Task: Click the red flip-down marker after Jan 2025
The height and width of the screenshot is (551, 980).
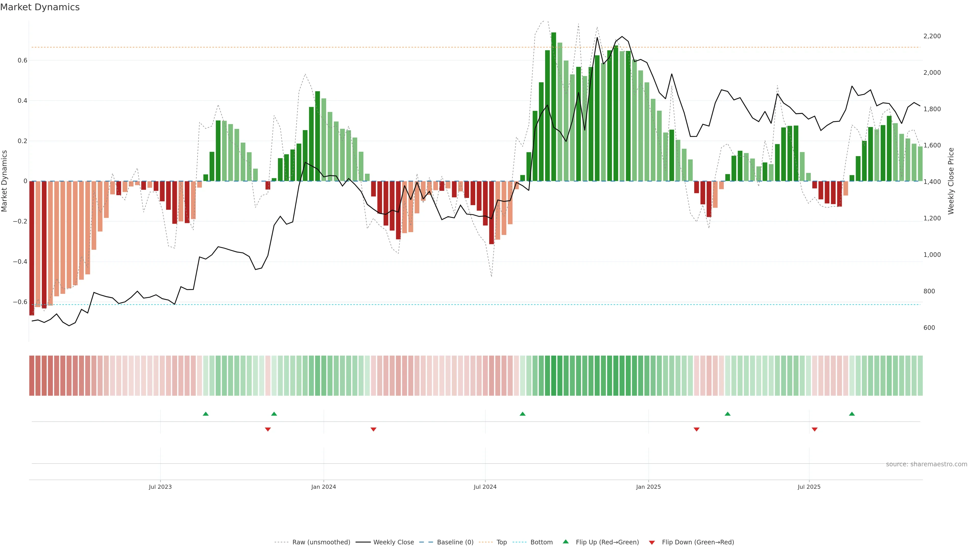Action: 696,429
